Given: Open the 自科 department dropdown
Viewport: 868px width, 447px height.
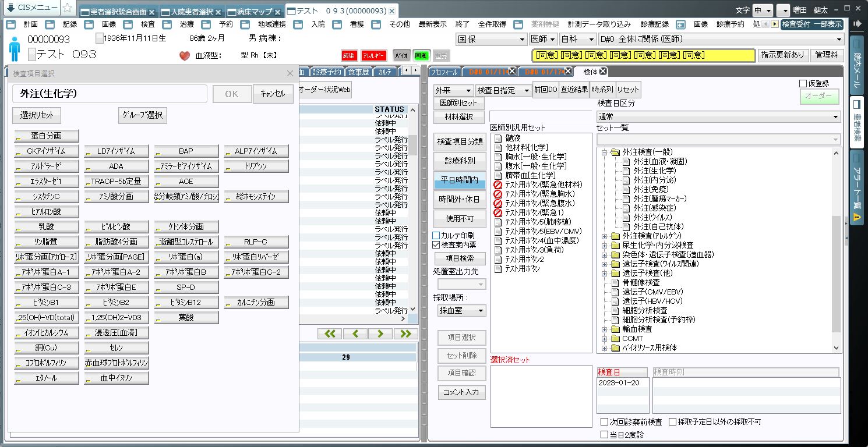Looking at the screenshot, I should pos(577,39).
